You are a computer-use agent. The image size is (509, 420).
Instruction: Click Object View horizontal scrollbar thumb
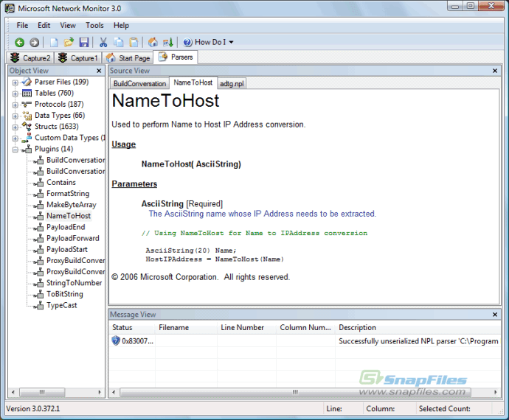pyautogui.click(x=42, y=393)
